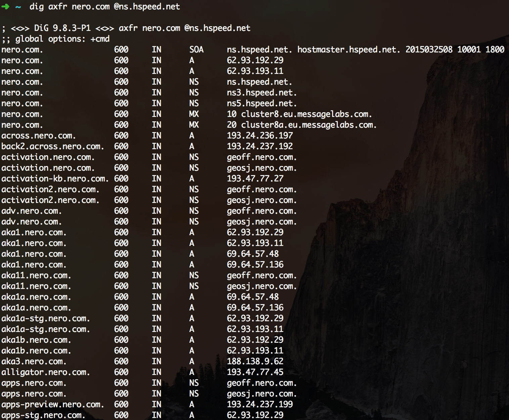This screenshot has height=420, width=509.
Task: Click the hostname 'activation-kb.nero.com.'
Action: pos(55,179)
